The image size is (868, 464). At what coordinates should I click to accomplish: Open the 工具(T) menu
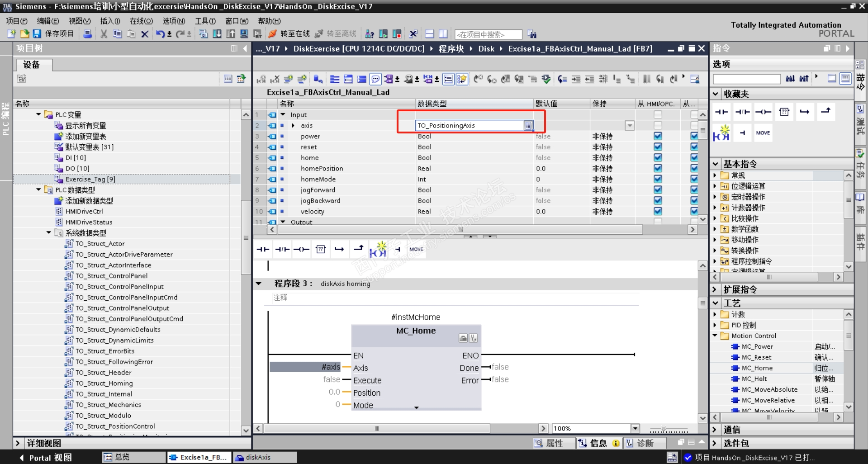click(205, 21)
